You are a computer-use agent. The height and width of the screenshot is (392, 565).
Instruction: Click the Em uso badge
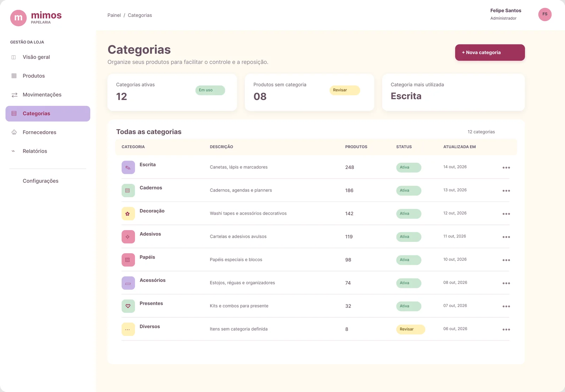tap(210, 90)
